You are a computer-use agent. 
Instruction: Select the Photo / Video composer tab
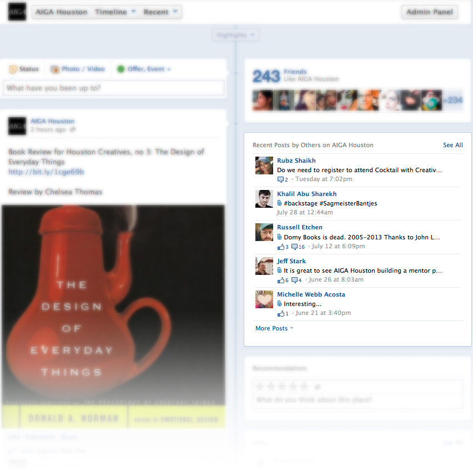tap(78, 69)
